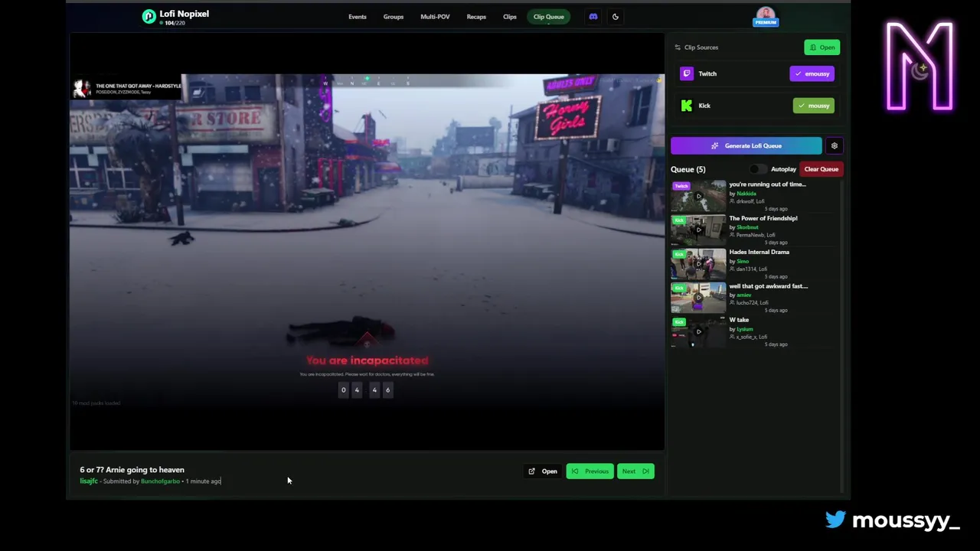This screenshot has width=980, height=551.
Task: Open clipper link Skorbnut
Action: pyautogui.click(x=747, y=227)
